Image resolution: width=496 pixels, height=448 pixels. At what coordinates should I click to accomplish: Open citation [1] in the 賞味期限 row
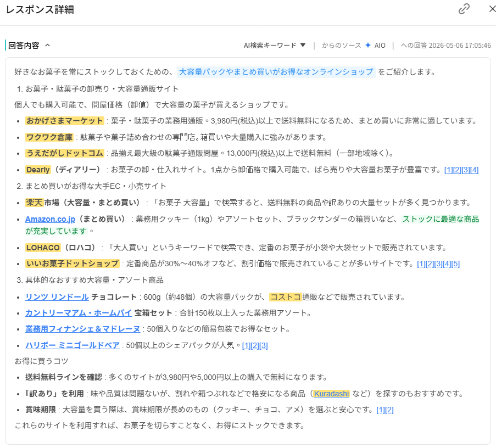tap(381, 410)
